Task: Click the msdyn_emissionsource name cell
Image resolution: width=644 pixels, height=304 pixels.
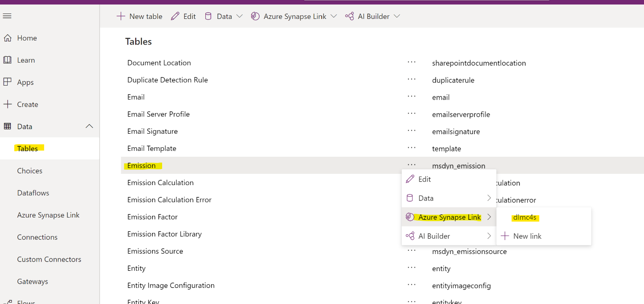Action: [x=469, y=251]
